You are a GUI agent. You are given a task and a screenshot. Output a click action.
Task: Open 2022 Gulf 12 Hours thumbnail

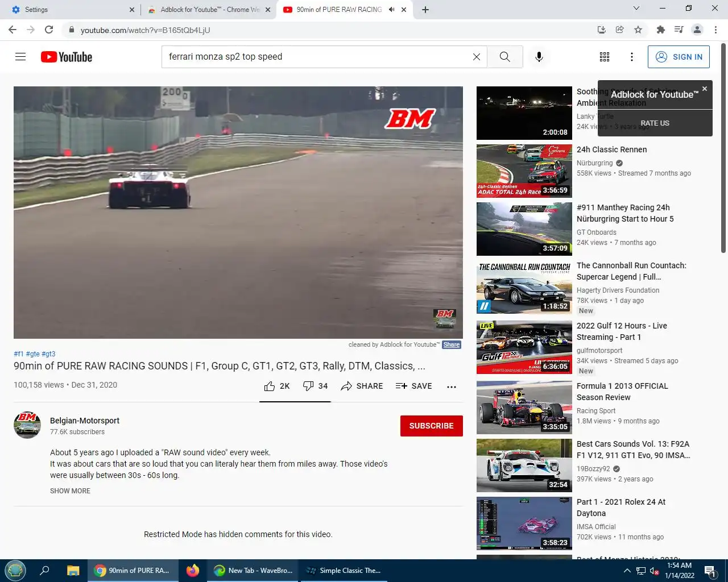pyautogui.click(x=524, y=347)
